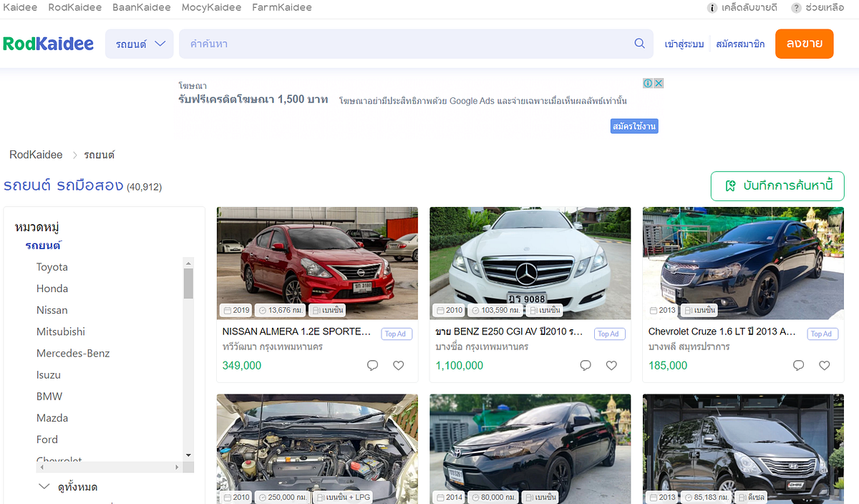Click ขาย BENZ E250 CGI AV title
This screenshot has width=859, height=504.
[509, 331]
